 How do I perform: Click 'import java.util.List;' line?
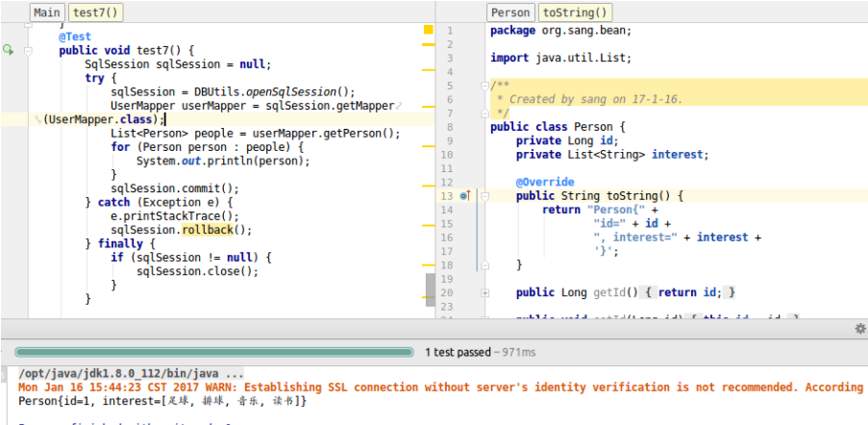(560, 58)
